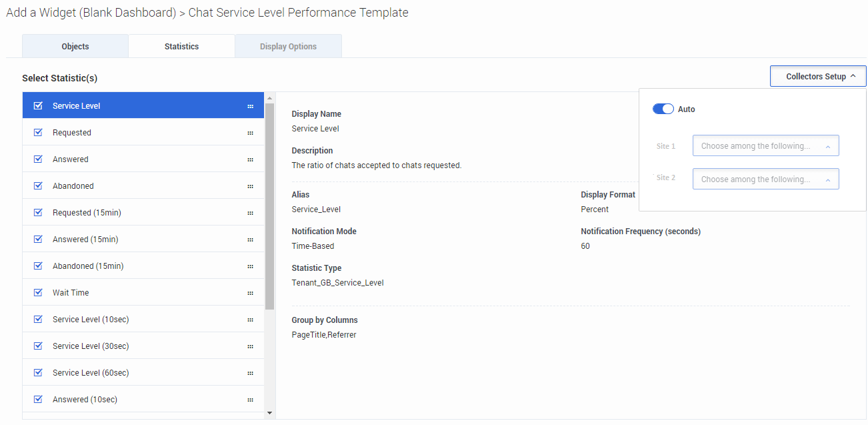Select the Statistics tab
The width and height of the screenshot is (868, 425).
(x=181, y=46)
